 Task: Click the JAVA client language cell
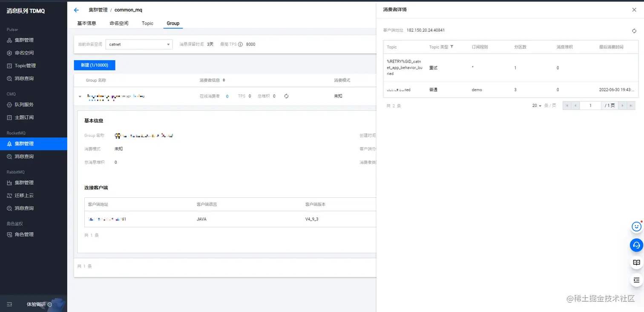pos(201,219)
